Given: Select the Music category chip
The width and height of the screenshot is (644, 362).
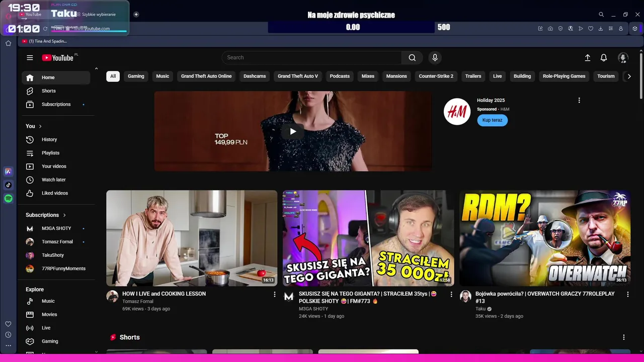Looking at the screenshot, I should (163, 76).
